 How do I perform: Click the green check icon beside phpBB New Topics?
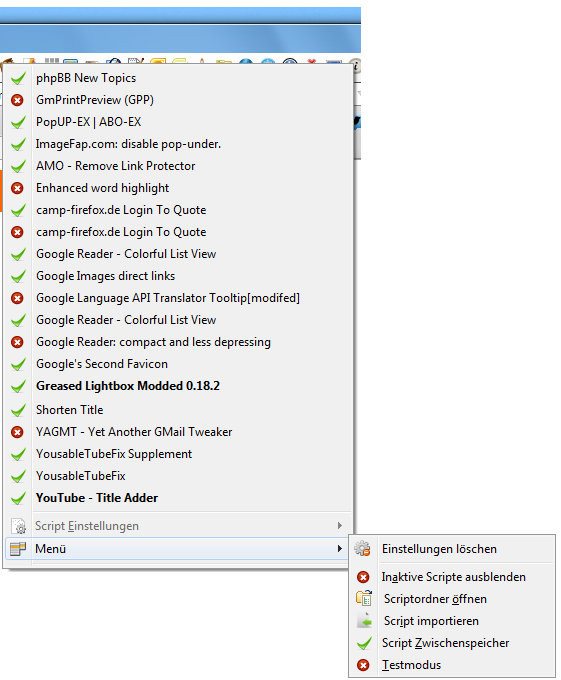(x=18, y=78)
